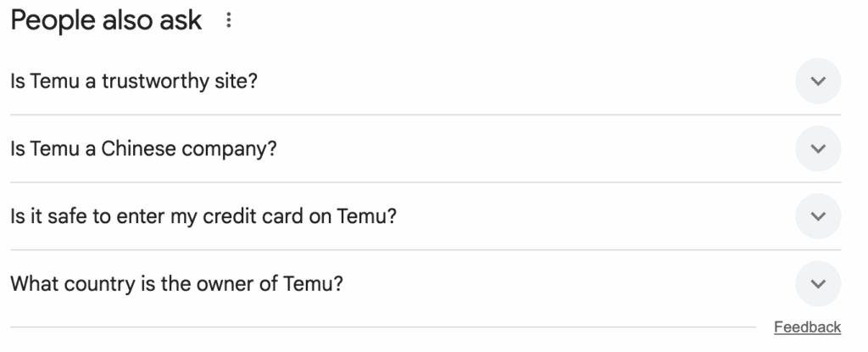
Task: Select the "trustworthy site" question text
Action: click(x=134, y=81)
